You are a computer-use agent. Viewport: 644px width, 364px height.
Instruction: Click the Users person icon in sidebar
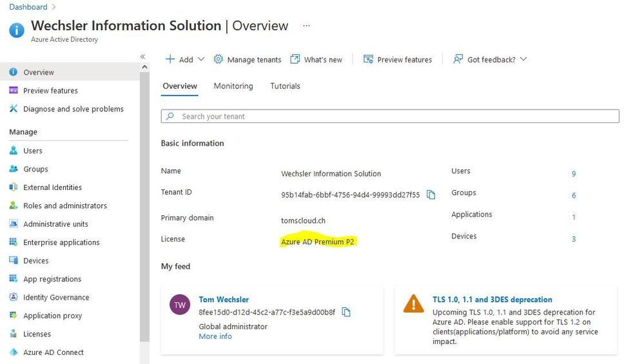[x=13, y=150]
